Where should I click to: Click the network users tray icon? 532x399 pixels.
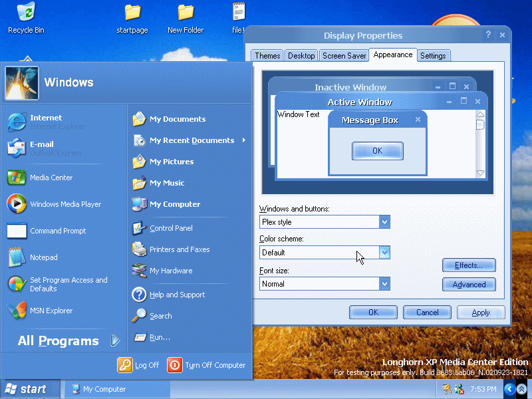[x=459, y=389]
